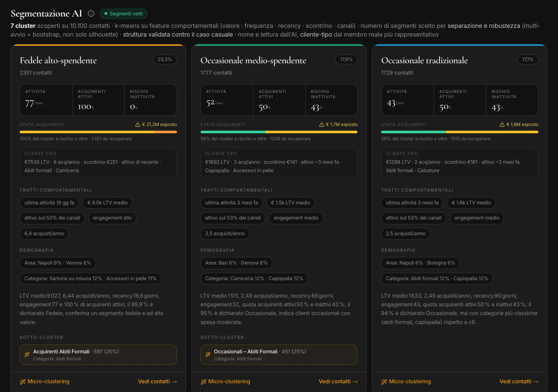Screen dimensions: 558x392
Task: Select the 23,3% share badge
Action: (x=165, y=60)
